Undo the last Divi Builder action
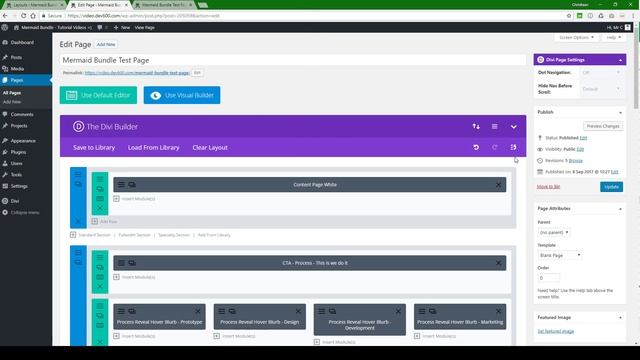The height and width of the screenshot is (360, 640). [x=476, y=147]
